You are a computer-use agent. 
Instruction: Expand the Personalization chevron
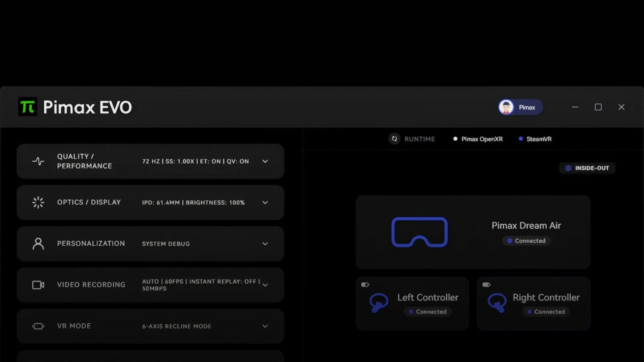(265, 244)
